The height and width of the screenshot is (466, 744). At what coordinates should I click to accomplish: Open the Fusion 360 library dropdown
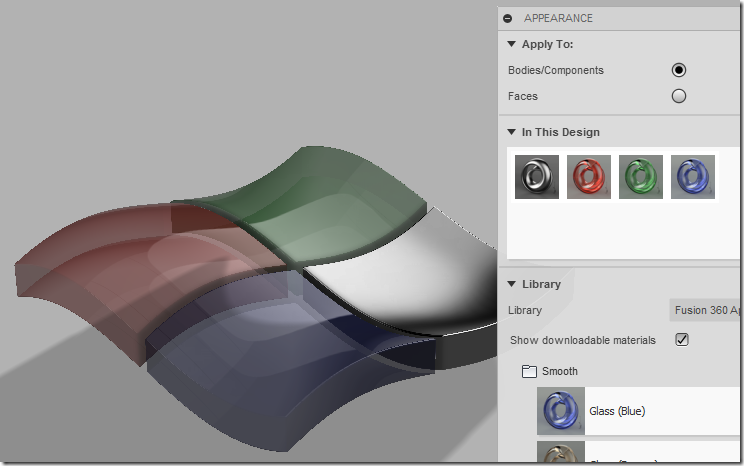click(706, 310)
